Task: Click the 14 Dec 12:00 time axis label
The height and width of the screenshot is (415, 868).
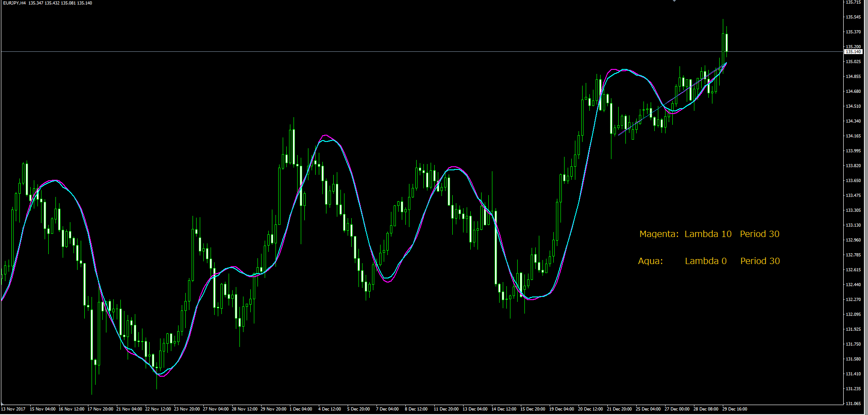Action: pos(504,409)
